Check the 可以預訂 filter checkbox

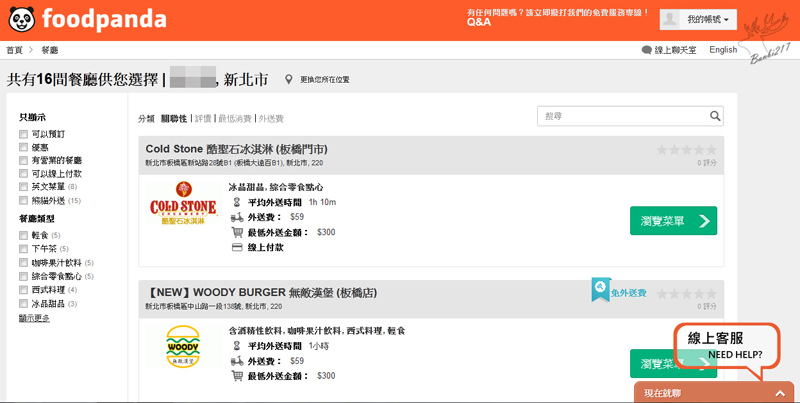(x=24, y=134)
